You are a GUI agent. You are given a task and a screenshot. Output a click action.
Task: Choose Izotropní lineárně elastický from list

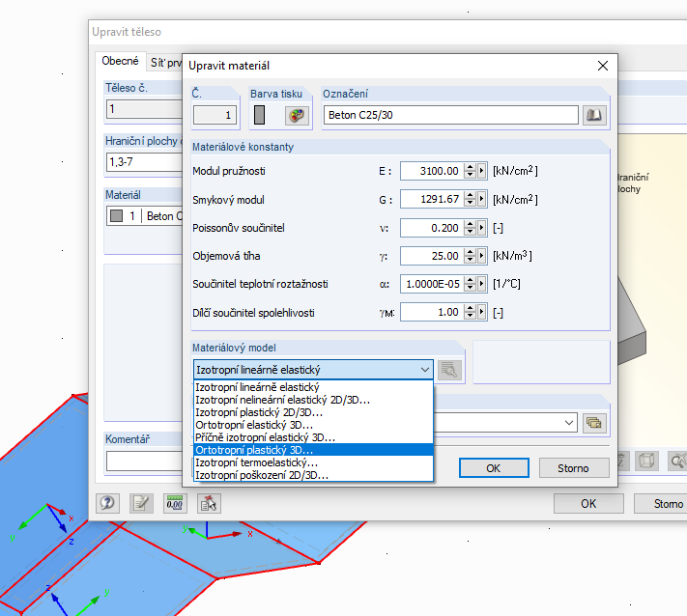tap(313, 387)
